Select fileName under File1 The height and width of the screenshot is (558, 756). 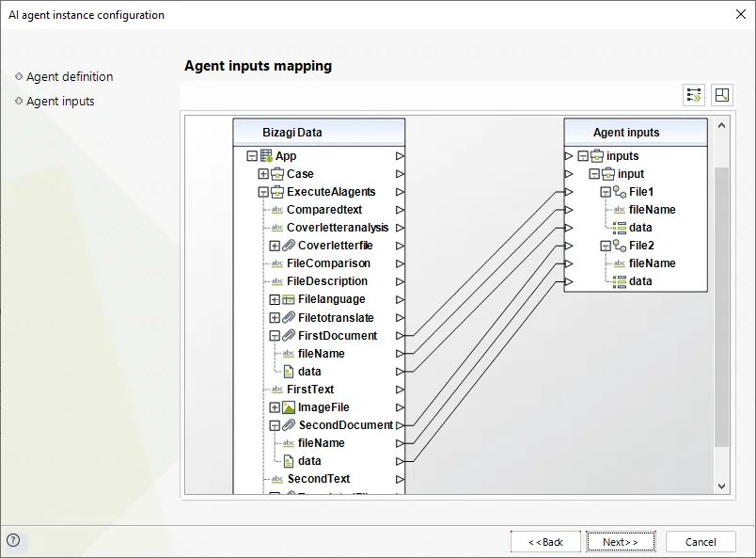pos(652,210)
